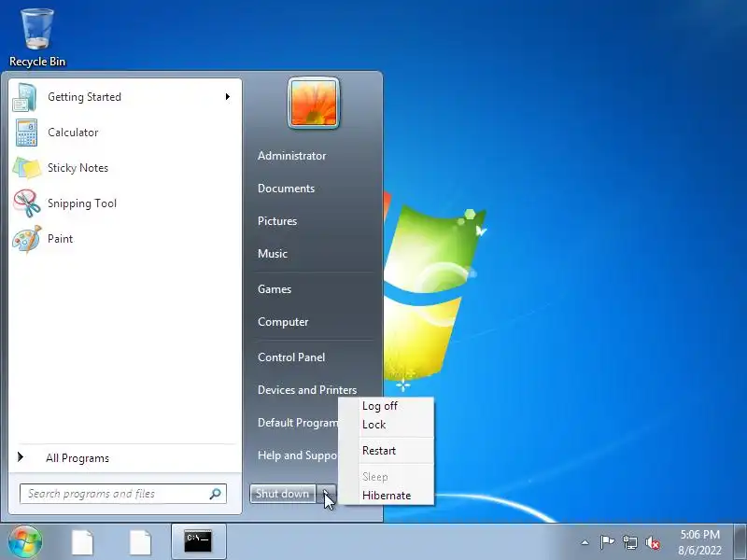Image resolution: width=747 pixels, height=560 pixels.
Task: Open the Games link
Action: (x=275, y=289)
